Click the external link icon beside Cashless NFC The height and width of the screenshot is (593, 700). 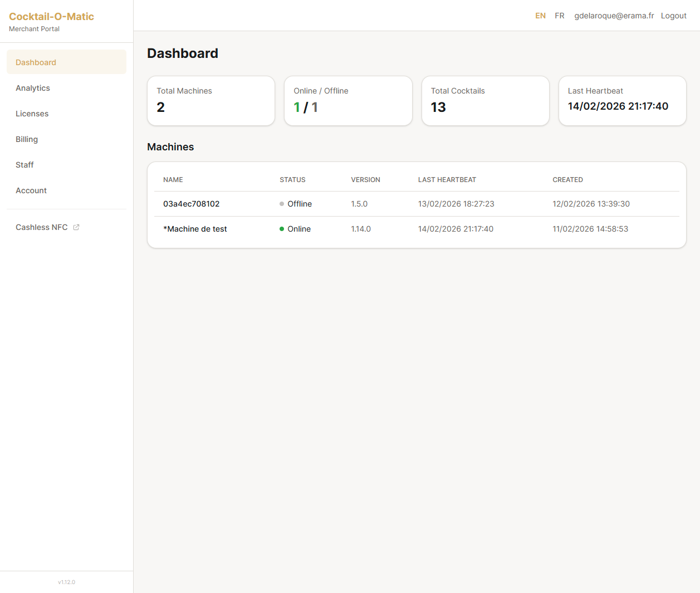tap(76, 227)
